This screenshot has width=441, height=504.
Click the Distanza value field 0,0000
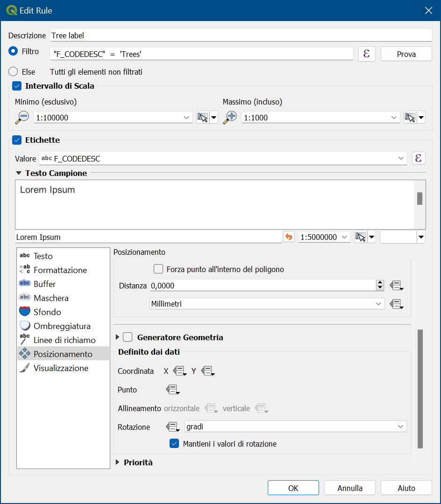263,286
